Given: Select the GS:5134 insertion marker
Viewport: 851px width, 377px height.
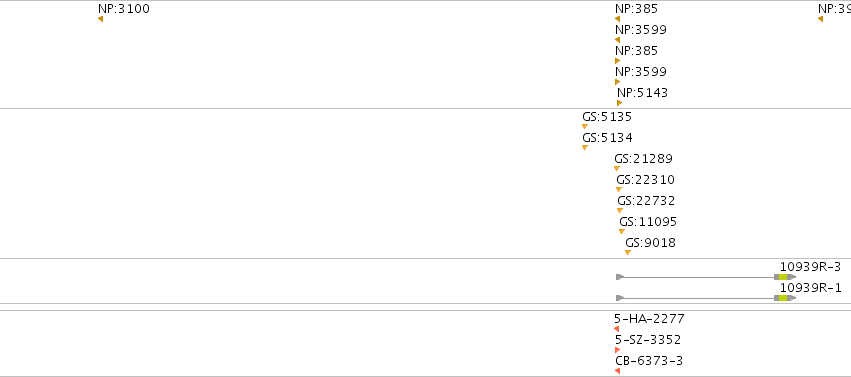Looking at the screenshot, I should 585,148.
